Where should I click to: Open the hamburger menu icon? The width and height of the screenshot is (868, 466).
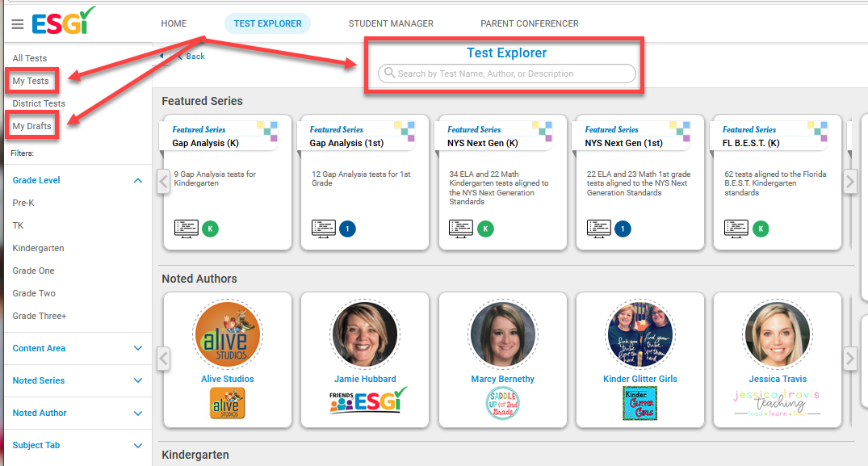point(18,24)
